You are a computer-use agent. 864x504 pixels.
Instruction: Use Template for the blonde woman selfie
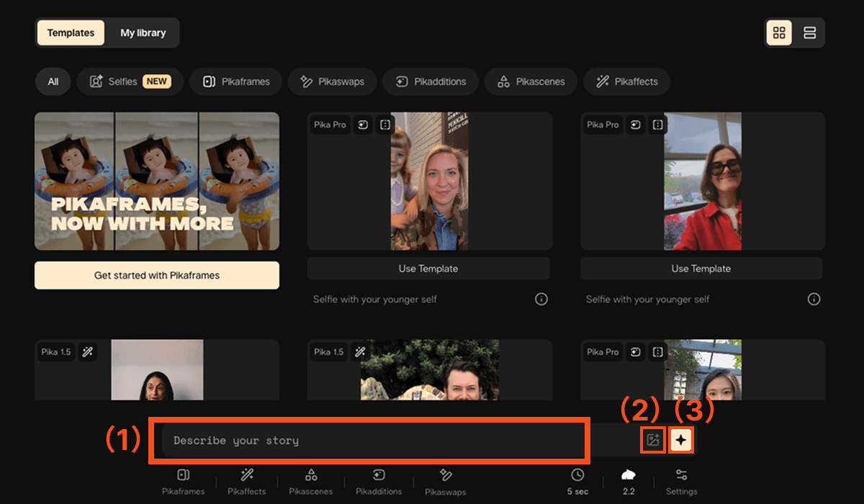click(428, 269)
